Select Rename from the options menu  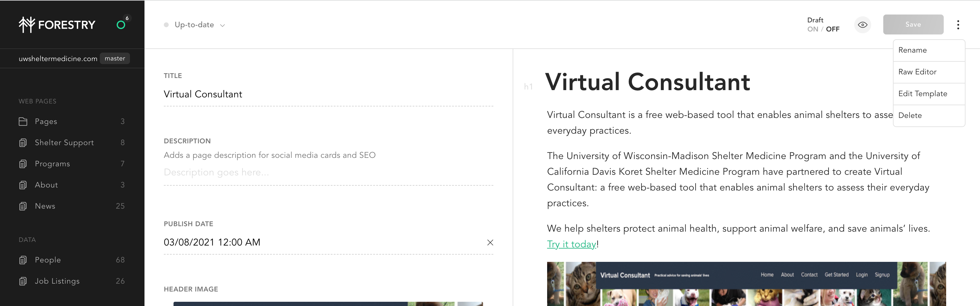click(x=912, y=50)
